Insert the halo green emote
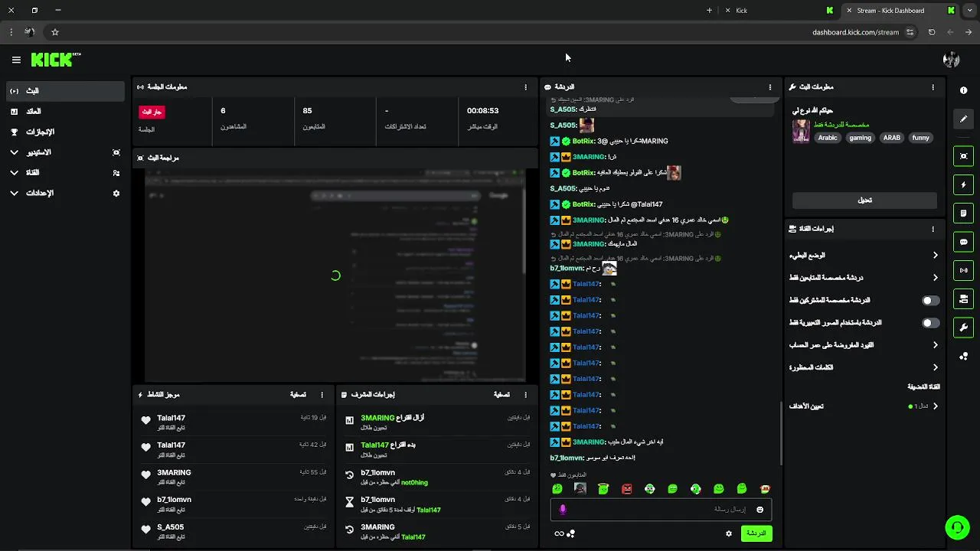This screenshot has width=980, height=551. click(603, 489)
